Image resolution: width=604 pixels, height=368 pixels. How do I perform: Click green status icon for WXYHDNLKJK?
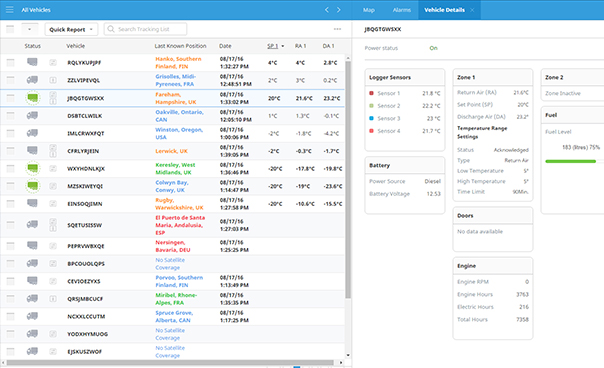[x=33, y=168]
